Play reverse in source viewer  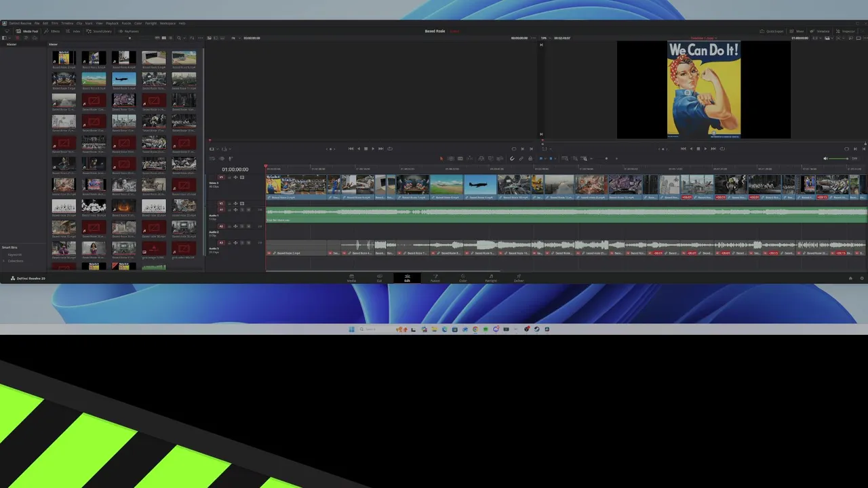pyautogui.click(x=359, y=148)
